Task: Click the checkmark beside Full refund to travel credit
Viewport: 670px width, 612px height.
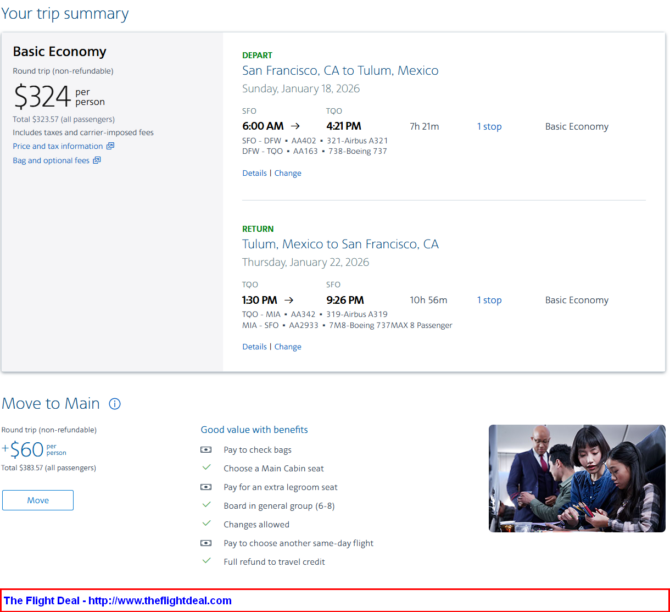Action: pyautogui.click(x=206, y=562)
